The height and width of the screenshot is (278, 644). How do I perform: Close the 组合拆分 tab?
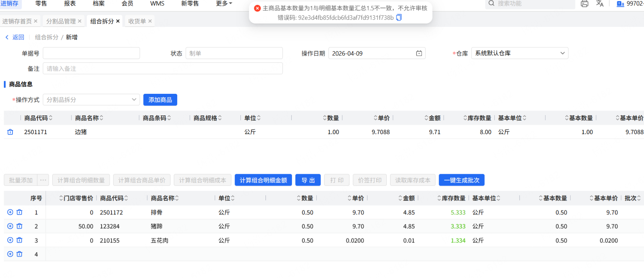[x=118, y=21]
